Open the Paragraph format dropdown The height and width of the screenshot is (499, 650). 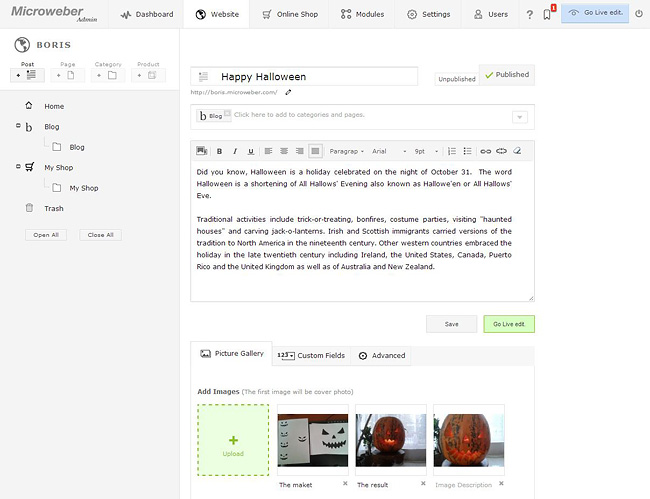click(x=347, y=151)
